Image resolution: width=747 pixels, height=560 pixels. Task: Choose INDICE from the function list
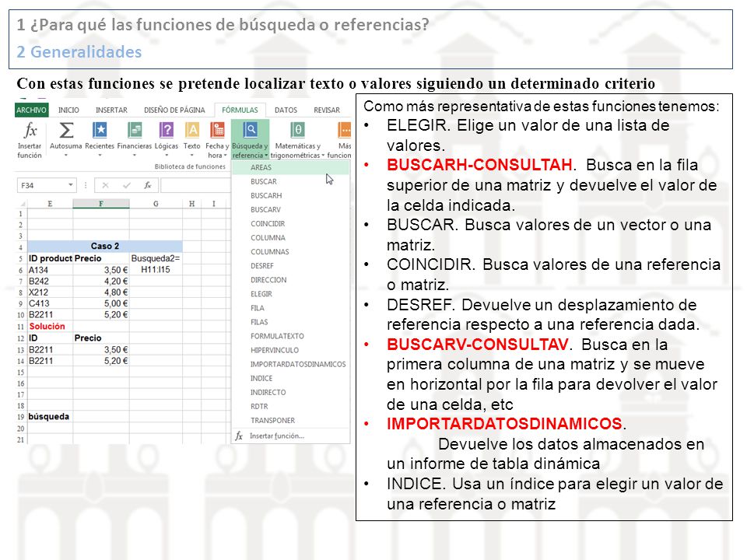point(290,379)
